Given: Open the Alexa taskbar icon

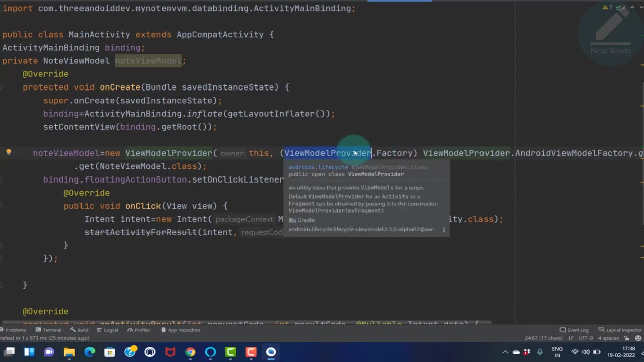Looking at the screenshot, I should pos(210,352).
